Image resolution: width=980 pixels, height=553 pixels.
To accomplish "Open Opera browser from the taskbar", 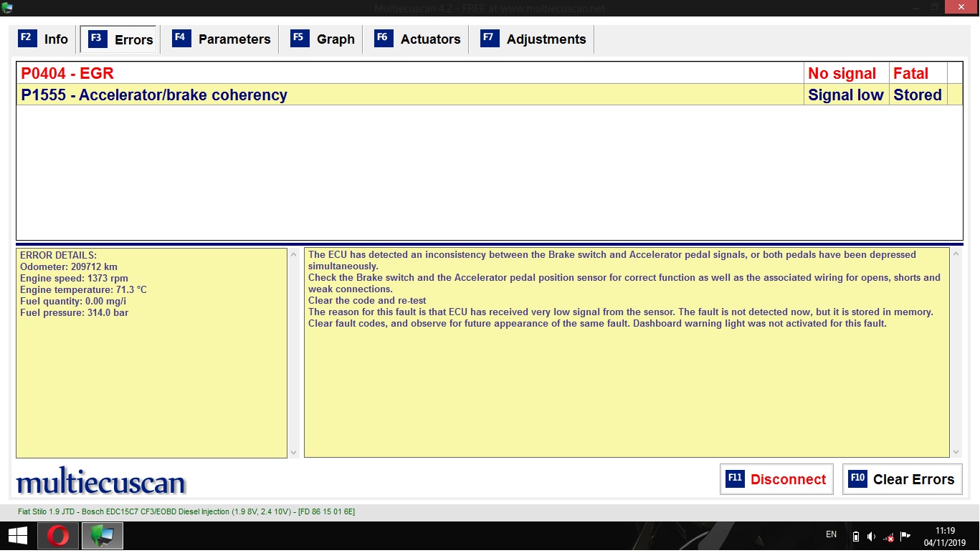I will [58, 536].
